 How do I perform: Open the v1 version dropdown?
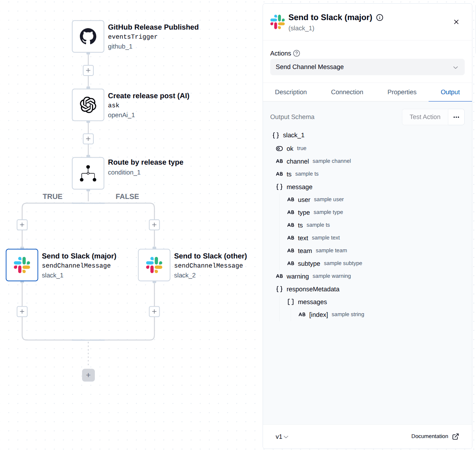coord(282,437)
